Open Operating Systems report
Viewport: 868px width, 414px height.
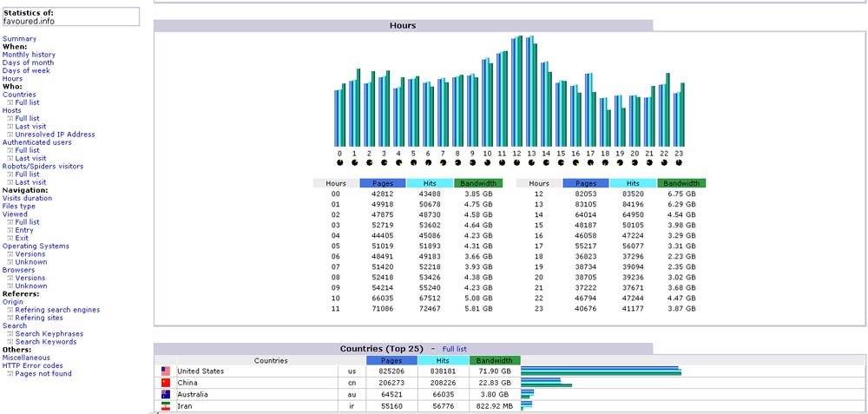(36, 246)
